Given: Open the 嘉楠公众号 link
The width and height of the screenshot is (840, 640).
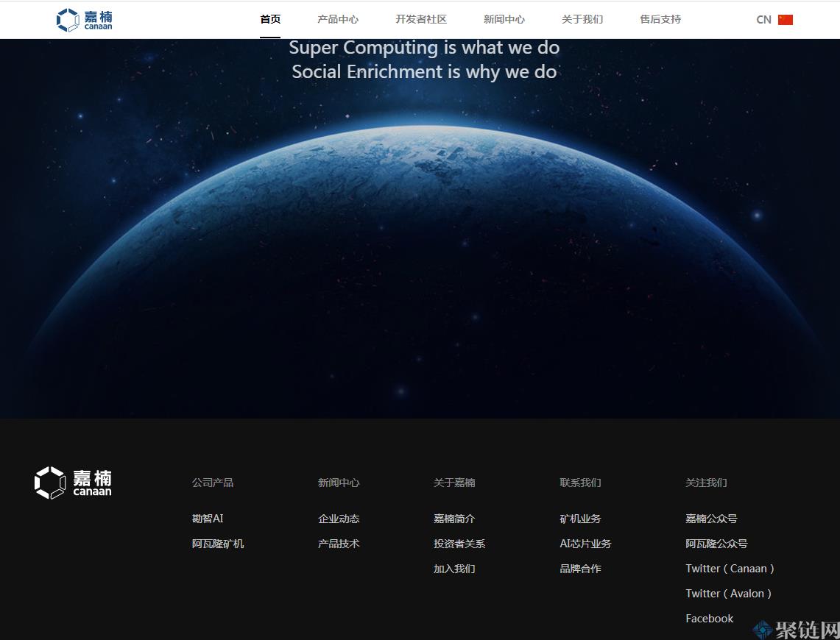Looking at the screenshot, I should [x=711, y=519].
